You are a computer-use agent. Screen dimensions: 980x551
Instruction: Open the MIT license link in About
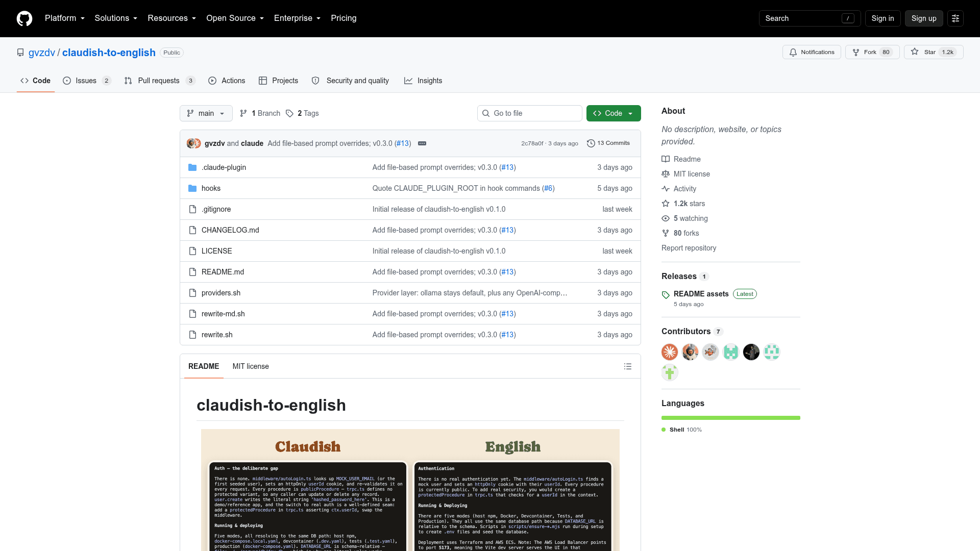click(685, 174)
